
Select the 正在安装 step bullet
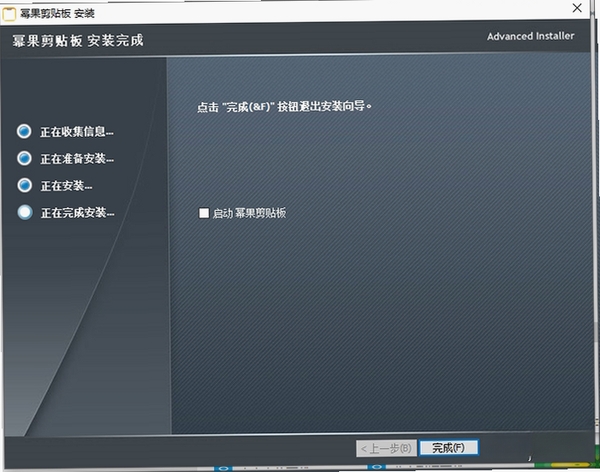pyautogui.click(x=25, y=185)
